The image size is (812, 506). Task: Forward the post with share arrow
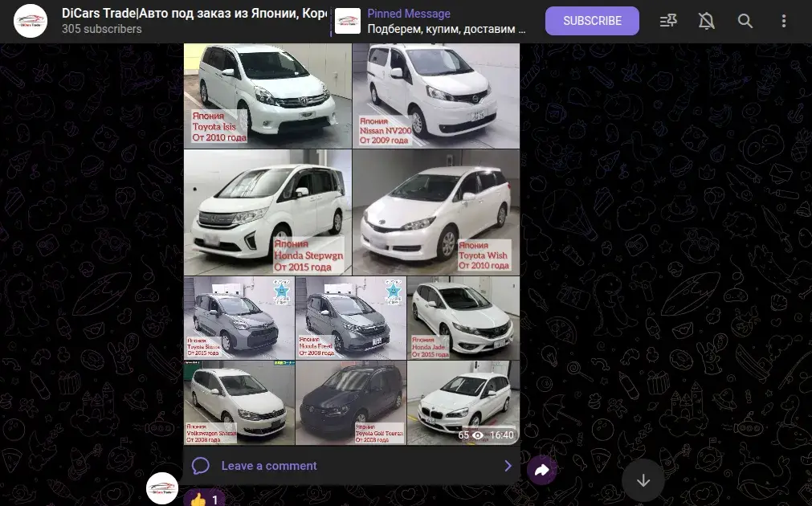coord(541,471)
